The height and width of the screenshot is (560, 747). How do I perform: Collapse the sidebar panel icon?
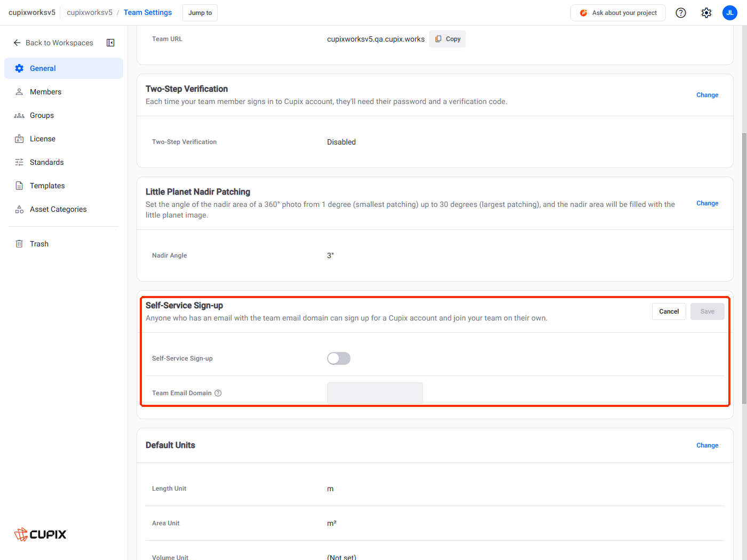[110, 43]
